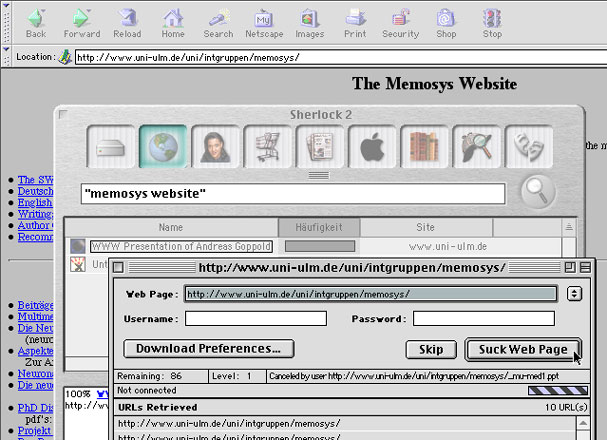Click the Netscape Print toolbar icon
The width and height of the screenshot is (607, 440).
tap(356, 22)
